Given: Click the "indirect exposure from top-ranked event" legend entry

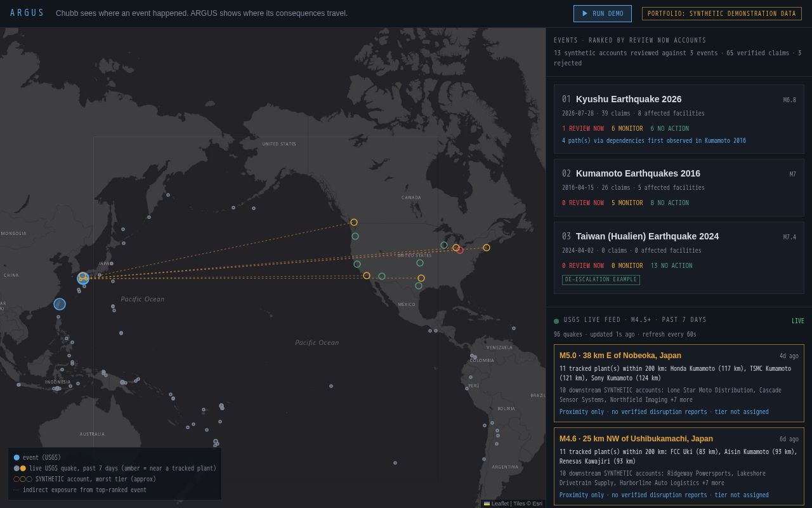Looking at the screenshot, I should tap(80, 490).
